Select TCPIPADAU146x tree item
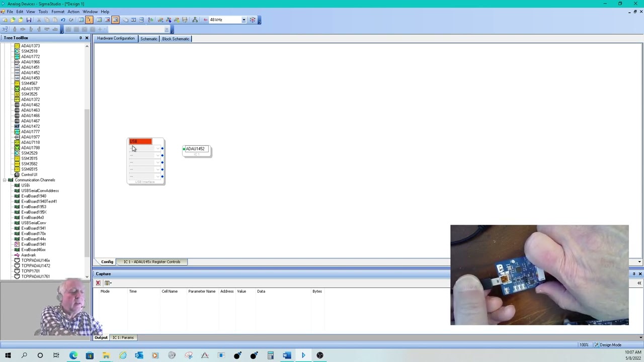Image resolution: width=644 pixels, height=362 pixels. 36,260
